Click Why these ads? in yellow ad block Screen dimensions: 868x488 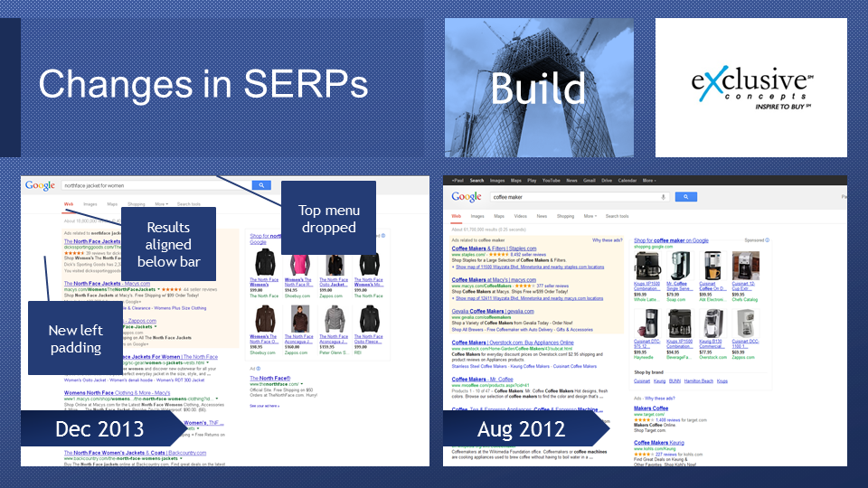click(x=608, y=240)
